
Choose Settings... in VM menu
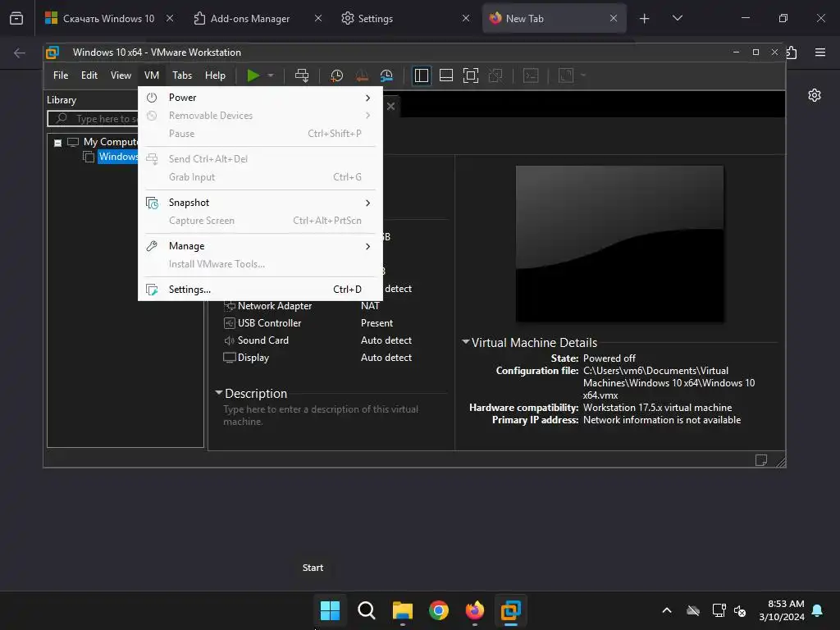[x=260, y=290]
